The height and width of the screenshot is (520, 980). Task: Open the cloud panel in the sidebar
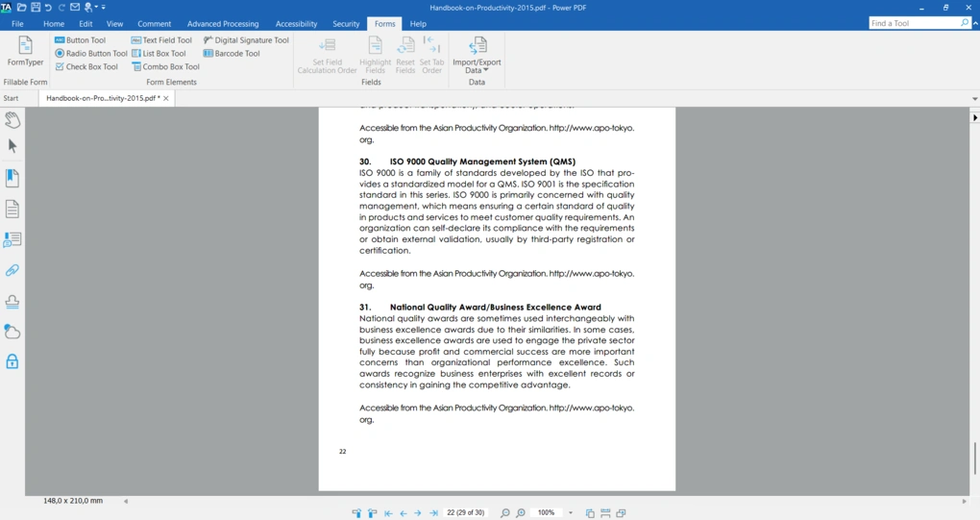(12, 332)
